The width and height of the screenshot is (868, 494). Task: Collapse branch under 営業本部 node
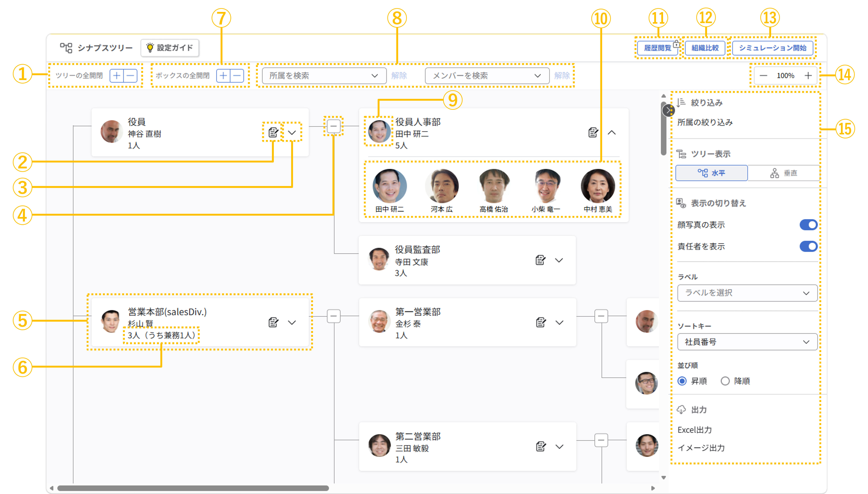tap(333, 316)
